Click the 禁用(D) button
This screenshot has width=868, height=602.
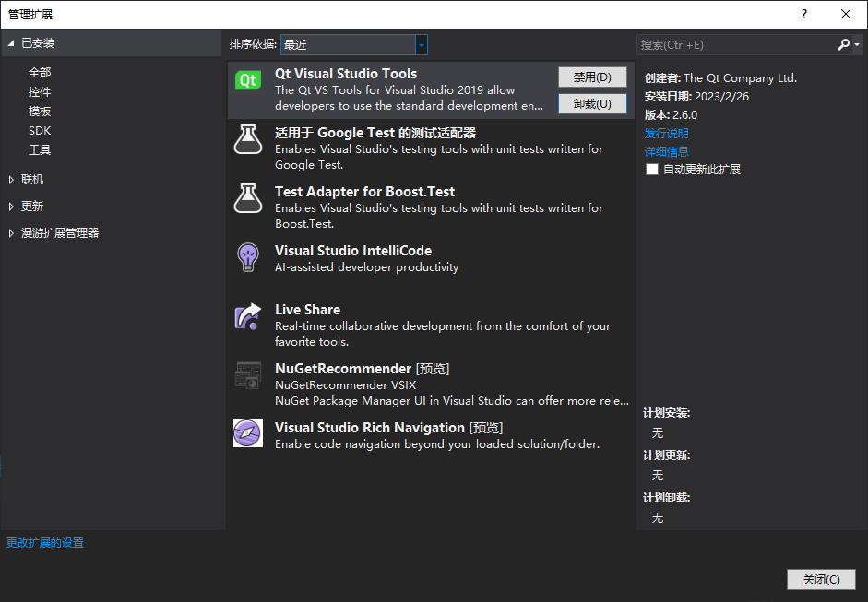pos(592,77)
